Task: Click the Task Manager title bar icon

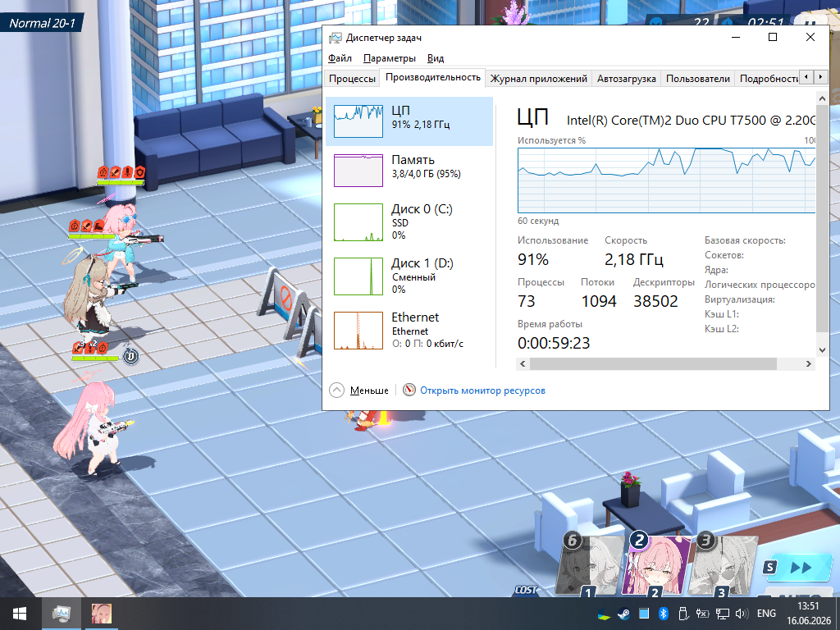Action: pos(336,38)
